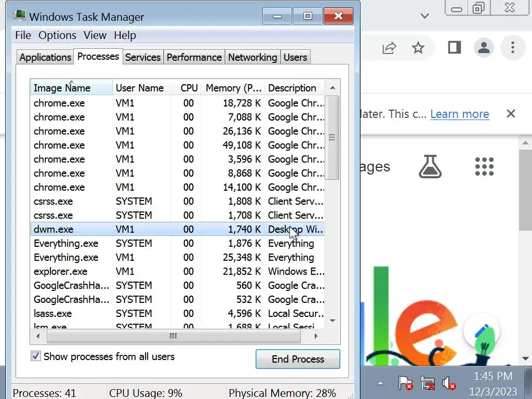Show hidden tray icons arrow
The image size is (532, 399).
(x=381, y=383)
